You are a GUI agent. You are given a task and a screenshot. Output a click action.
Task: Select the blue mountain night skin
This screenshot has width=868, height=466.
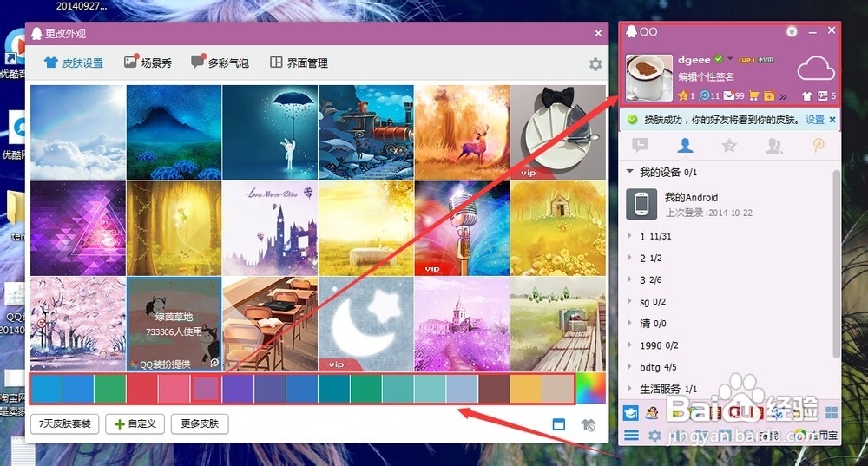point(174,132)
